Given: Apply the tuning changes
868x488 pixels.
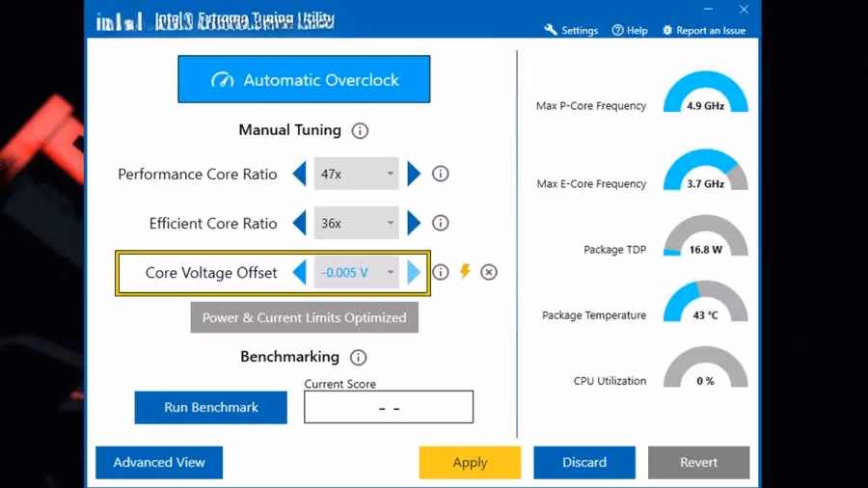Looking at the screenshot, I should tap(470, 462).
